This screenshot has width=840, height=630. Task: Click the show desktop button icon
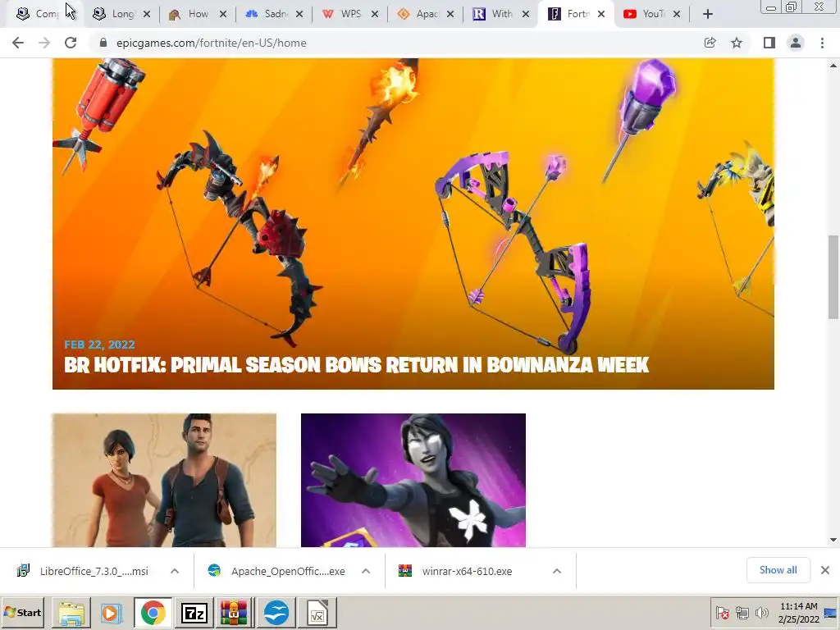832,613
